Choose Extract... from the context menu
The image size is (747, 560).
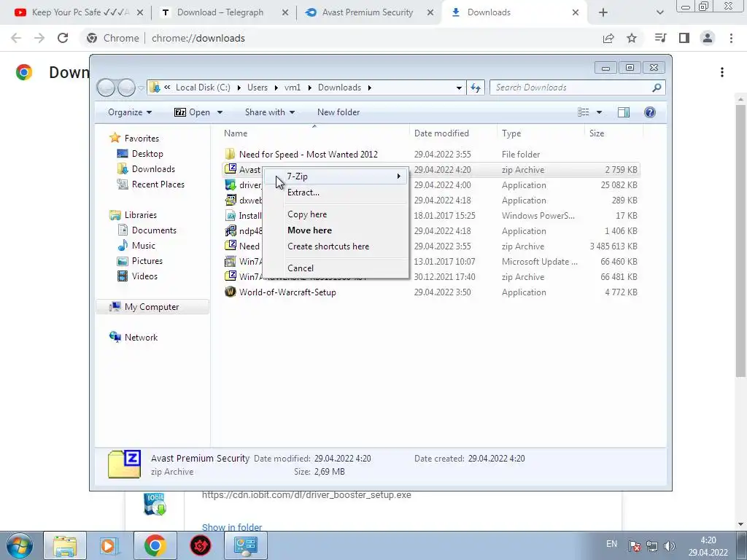coord(303,192)
